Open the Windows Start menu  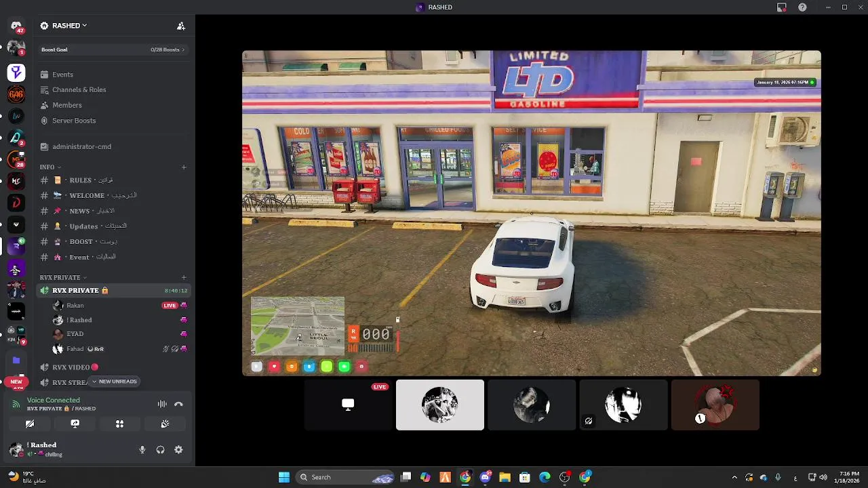click(284, 477)
